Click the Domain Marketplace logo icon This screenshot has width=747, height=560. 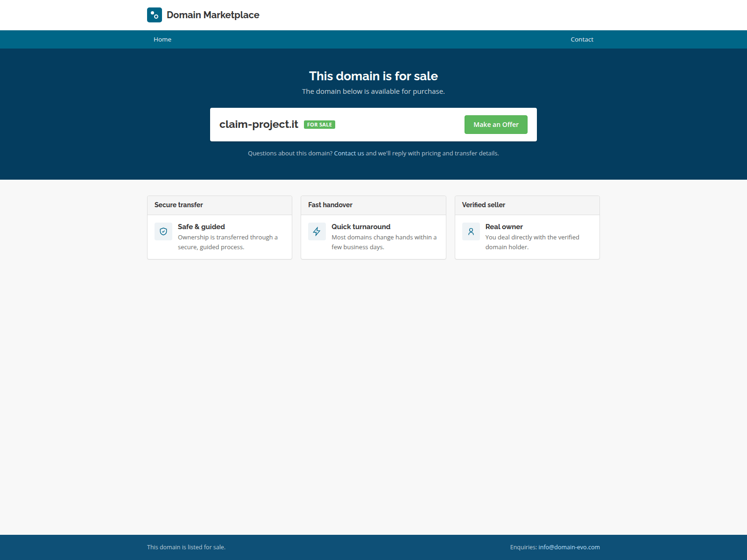click(x=155, y=15)
